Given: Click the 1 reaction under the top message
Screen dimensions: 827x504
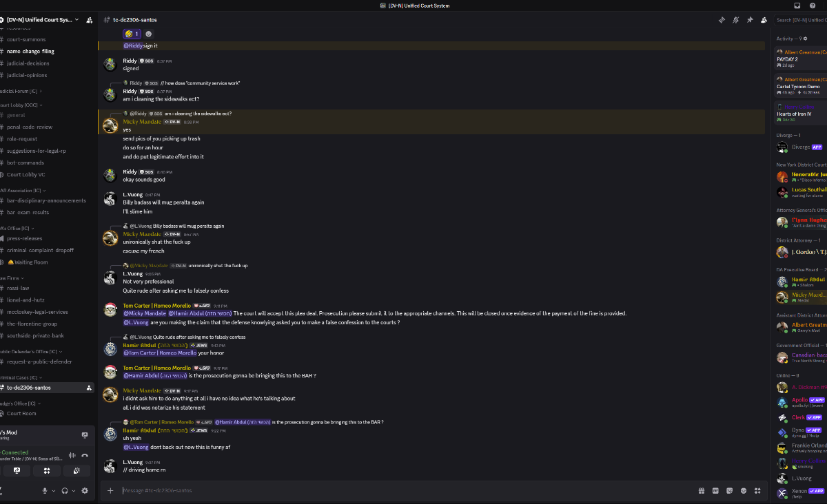Looking at the screenshot, I should coord(132,34).
